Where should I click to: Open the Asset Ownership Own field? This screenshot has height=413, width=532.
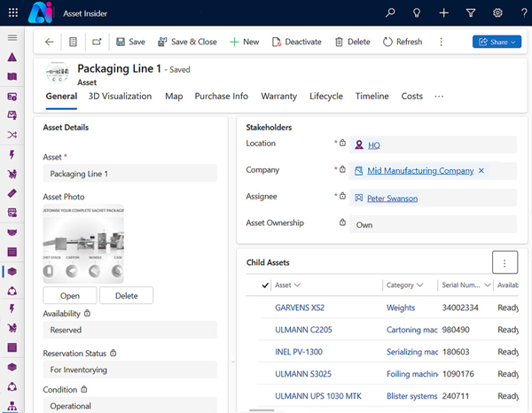pos(433,224)
